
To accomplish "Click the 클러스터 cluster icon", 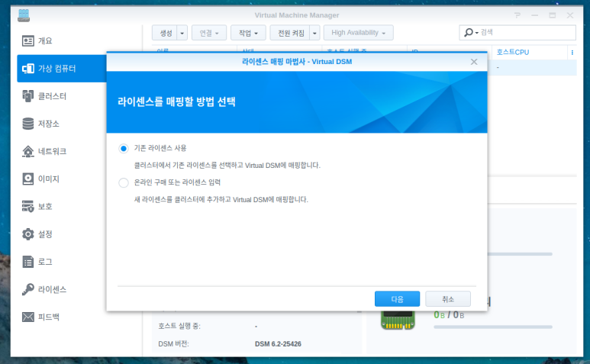I will (x=27, y=96).
